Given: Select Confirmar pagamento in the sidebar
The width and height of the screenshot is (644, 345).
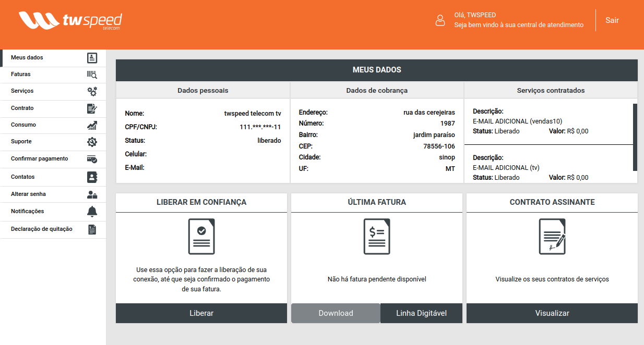Looking at the screenshot, I should pyautogui.click(x=53, y=159).
